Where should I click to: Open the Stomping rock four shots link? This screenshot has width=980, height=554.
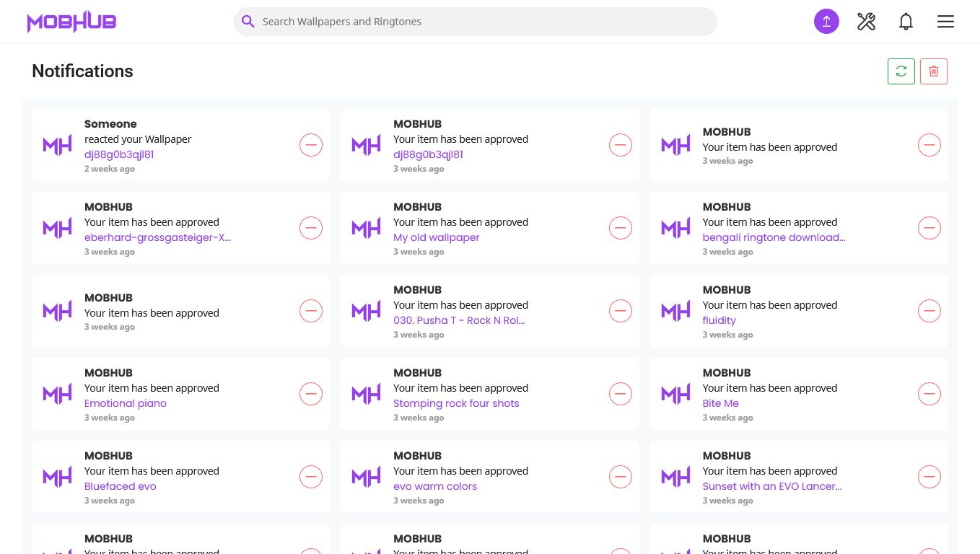[456, 403]
